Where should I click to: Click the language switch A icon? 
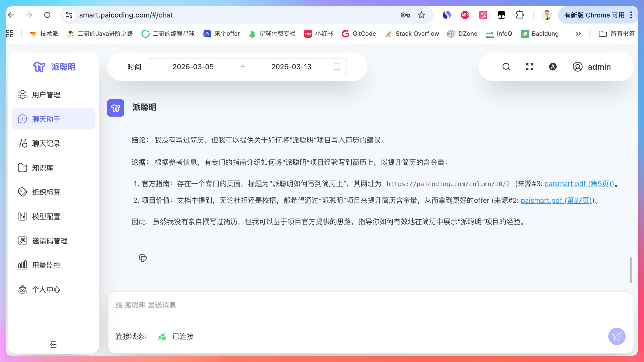[x=552, y=67]
